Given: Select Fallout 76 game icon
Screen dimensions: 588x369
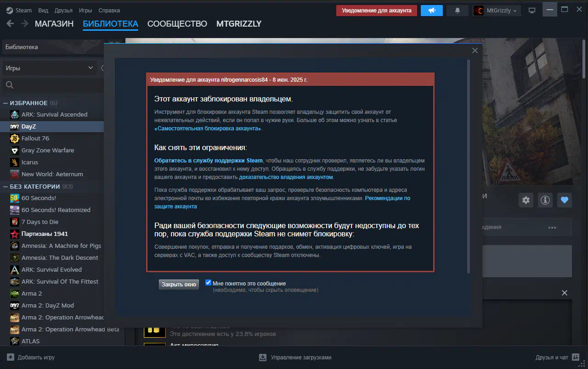Looking at the screenshot, I should (x=14, y=138).
